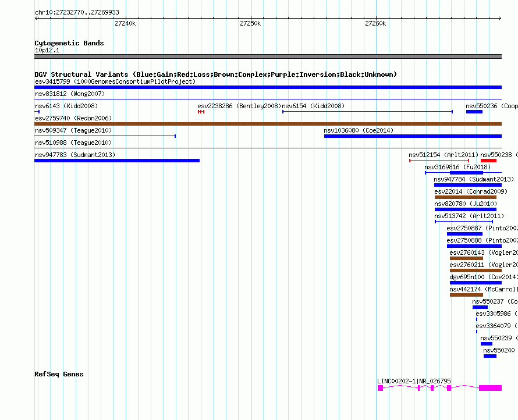Viewport: 518px width, 420px height.
Task: Click dgv695n100 (Coe2014) label
Action: click(483, 277)
